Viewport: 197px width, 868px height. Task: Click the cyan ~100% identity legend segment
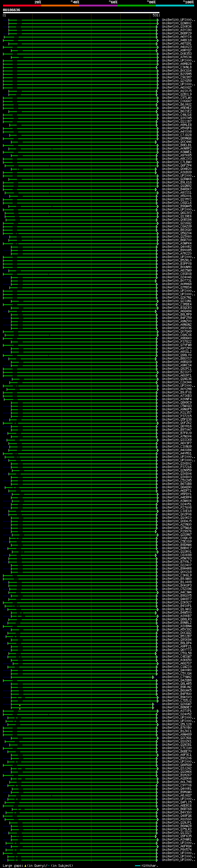(x=175, y=6)
